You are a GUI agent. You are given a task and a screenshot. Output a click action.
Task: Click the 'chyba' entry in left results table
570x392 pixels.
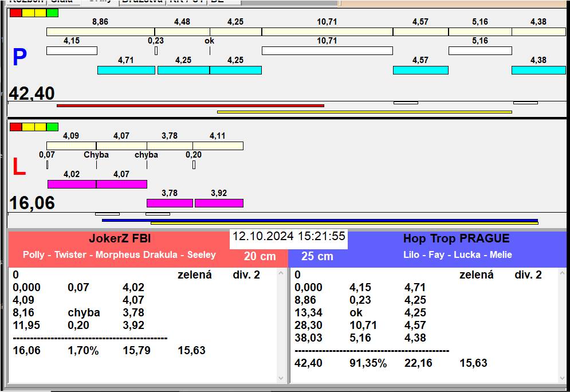tap(84, 313)
